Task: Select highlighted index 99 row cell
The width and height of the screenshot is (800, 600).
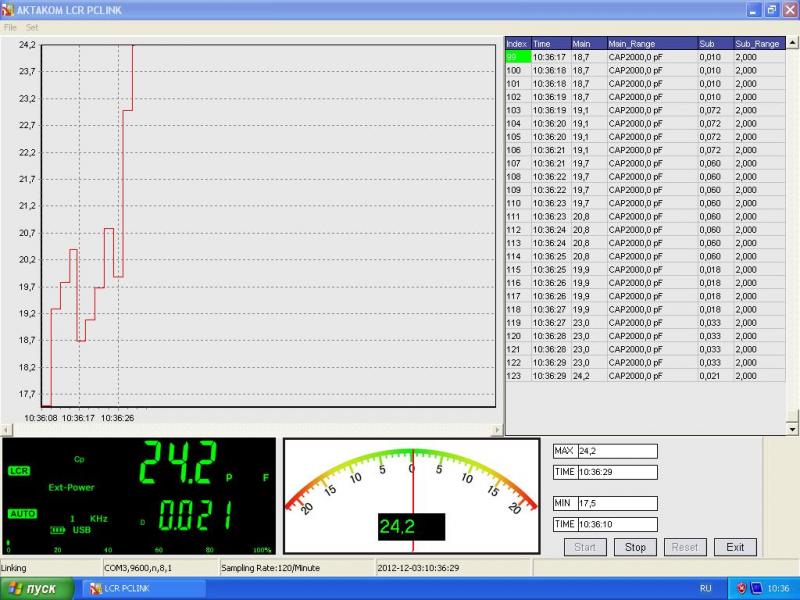Action: tap(518, 57)
